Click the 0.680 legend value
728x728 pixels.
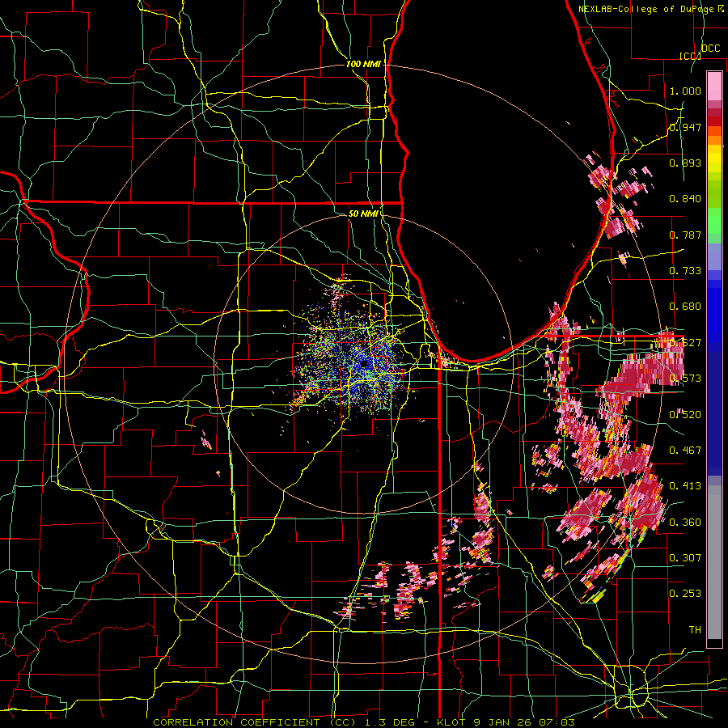[685, 307]
